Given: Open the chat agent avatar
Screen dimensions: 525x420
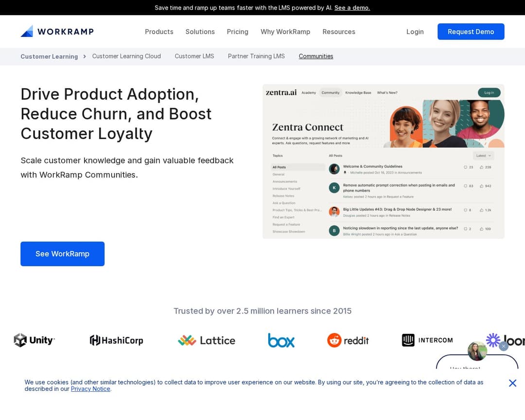Looking at the screenshot, I should pyautogui.click(x=477, y=351).
